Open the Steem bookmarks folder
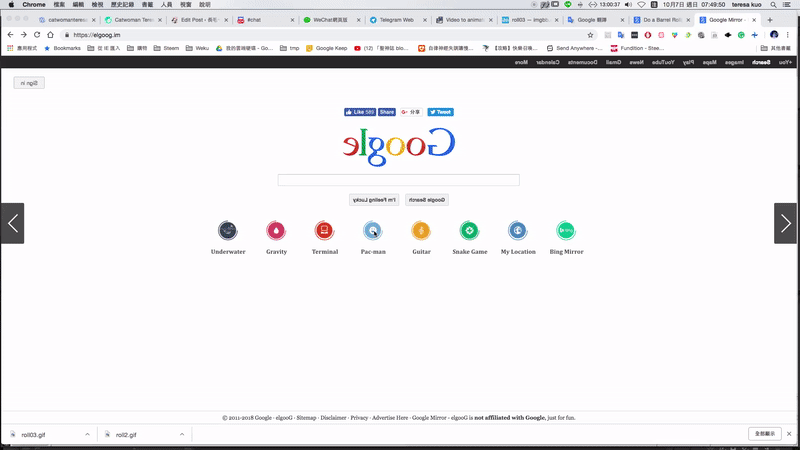Image resolution: width=800 pixels, height=450 pixels. pyautogui.click(x=166, y=48)
